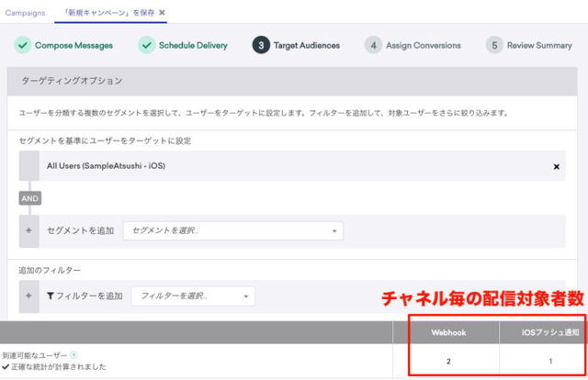Click the info icon next to 到達可能なユーザー

(x=73, y=355)
